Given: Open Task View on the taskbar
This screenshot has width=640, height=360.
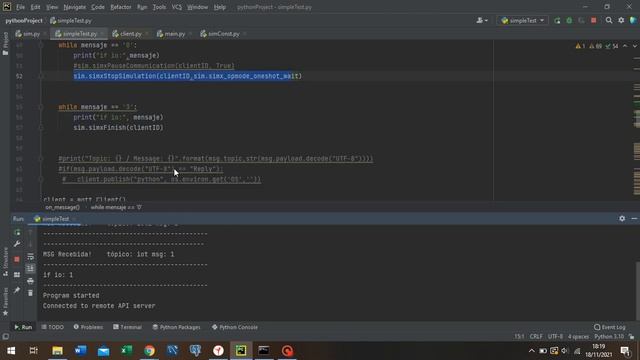Looking at the screenshot, I should click(x=34, y=351).
